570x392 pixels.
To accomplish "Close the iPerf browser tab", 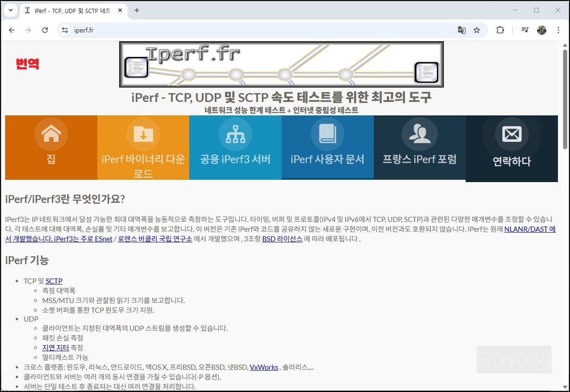I will click(x=120, y=10).
